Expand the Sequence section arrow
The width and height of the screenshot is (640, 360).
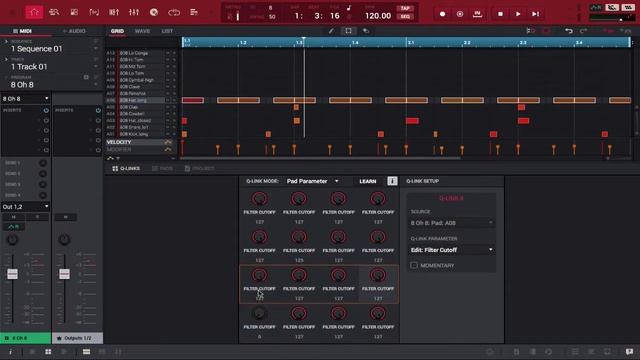point(6,42)
